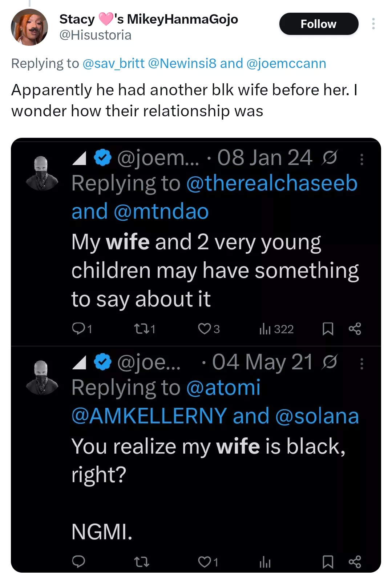Open the @sav_britt mention link
Image resolution: width=392 pixels, height=577 pixels.
[x=113, y=63]
